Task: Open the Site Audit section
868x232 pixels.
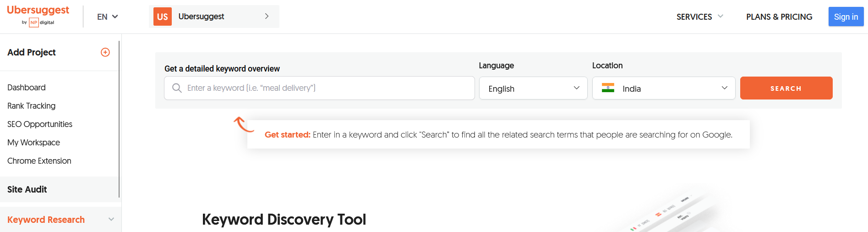Action: pyautogui.click(x=27, y=189)
